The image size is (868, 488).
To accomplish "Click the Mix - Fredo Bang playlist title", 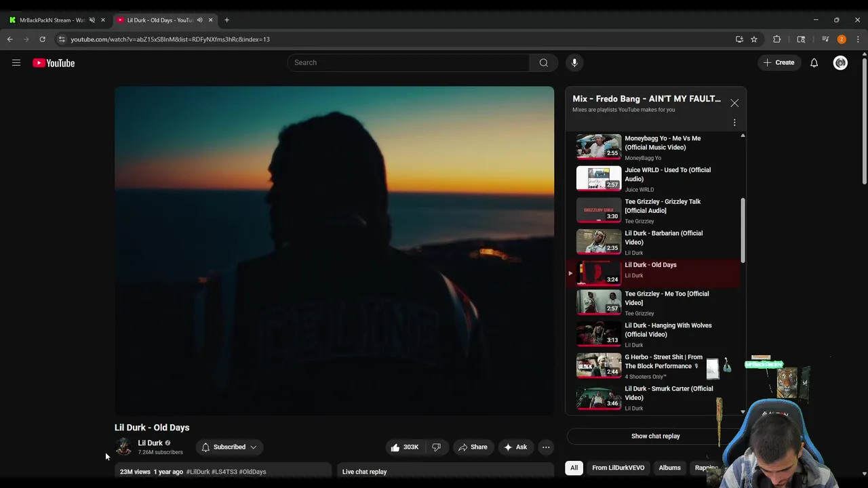I will pos(646,99).
